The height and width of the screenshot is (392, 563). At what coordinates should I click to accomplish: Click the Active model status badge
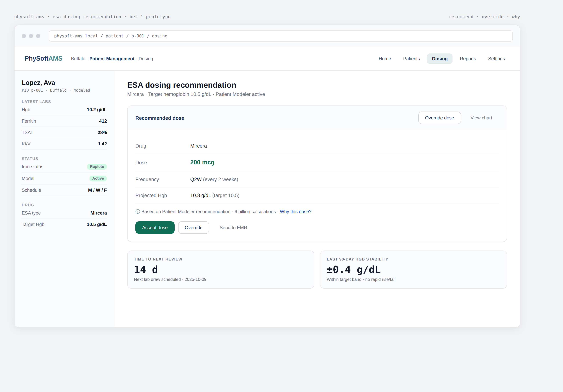pyautogui.click(x=98, y=178)
